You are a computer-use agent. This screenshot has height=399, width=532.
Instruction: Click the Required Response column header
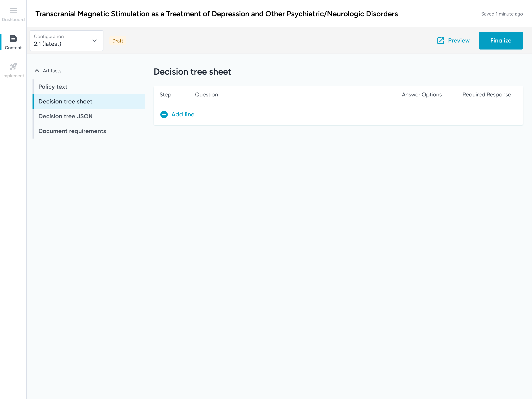(x=487, y=95)
